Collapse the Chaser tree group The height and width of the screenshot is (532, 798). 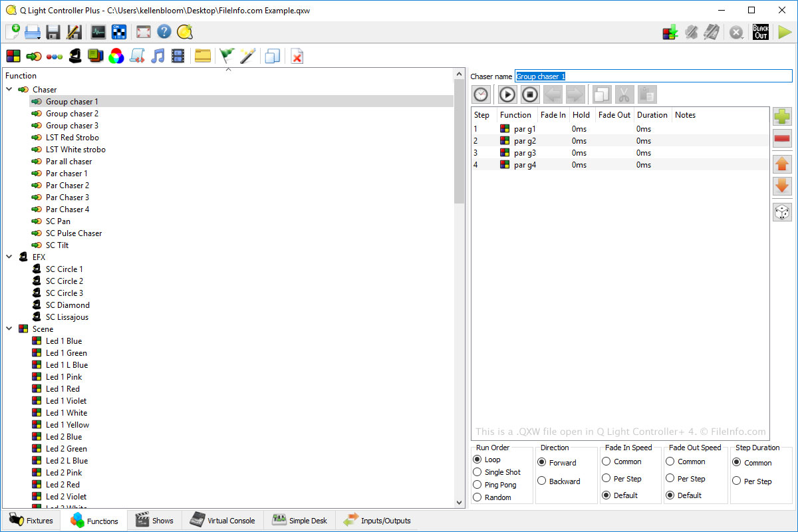9,90
